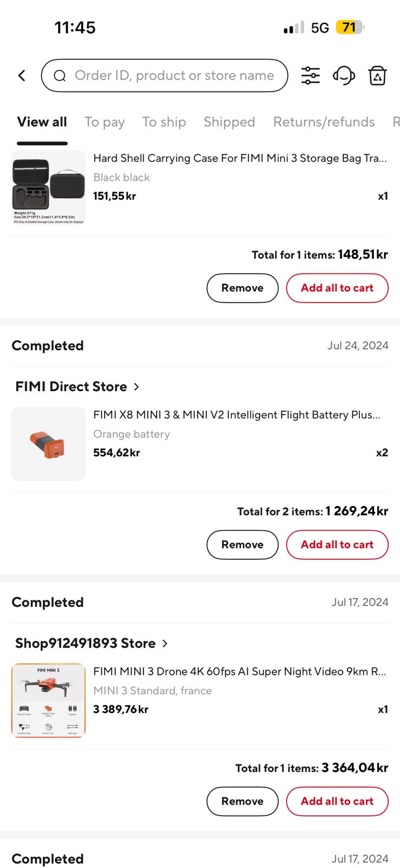Screen dimensions: 400x868
Task: Open the orange battery product thumbnail
Action: click(x=49, y=444)
